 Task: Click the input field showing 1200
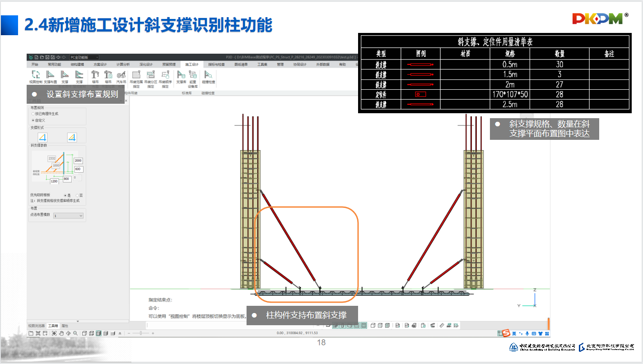pos(54,181)
